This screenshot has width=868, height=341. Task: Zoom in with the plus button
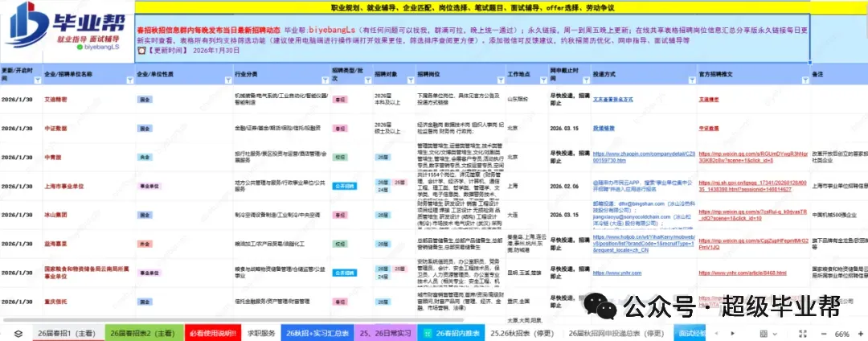[862, 334]
